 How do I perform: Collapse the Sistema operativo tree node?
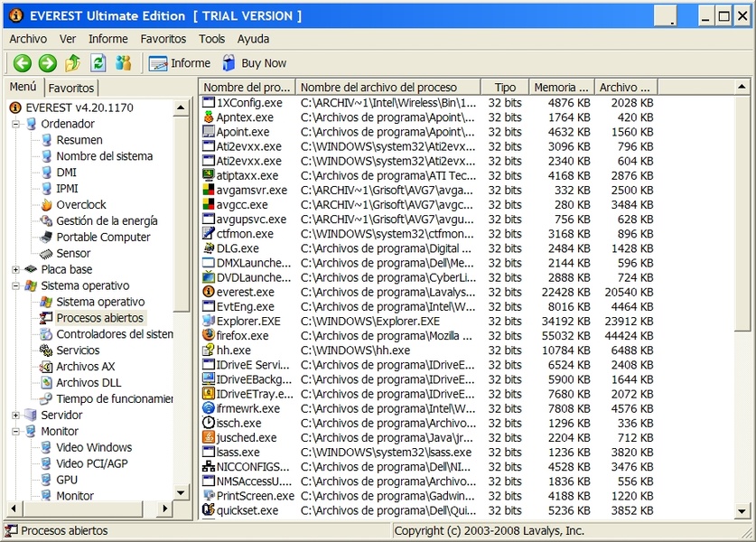16,285
